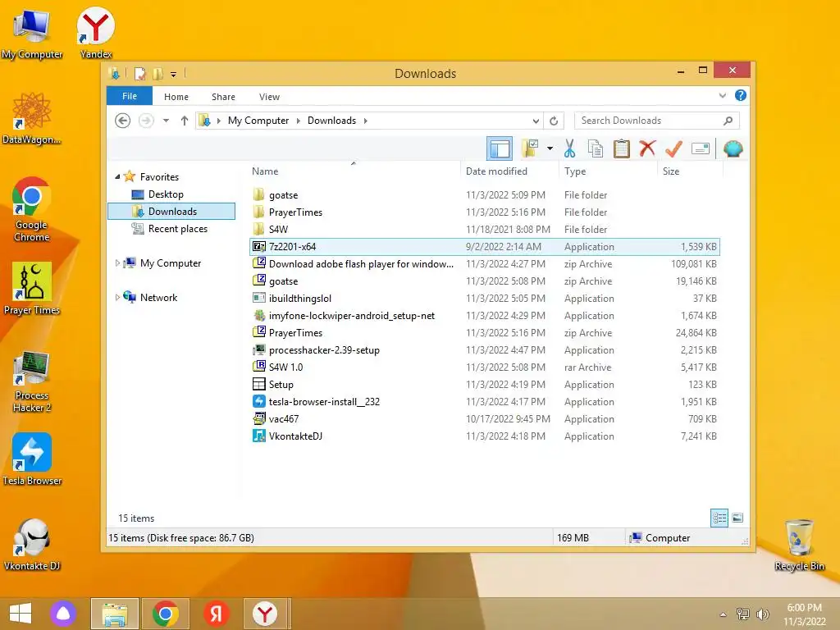Click the volume speaker tray icon
The height and width of the screenshot is (630, 840).
point(762,614)
